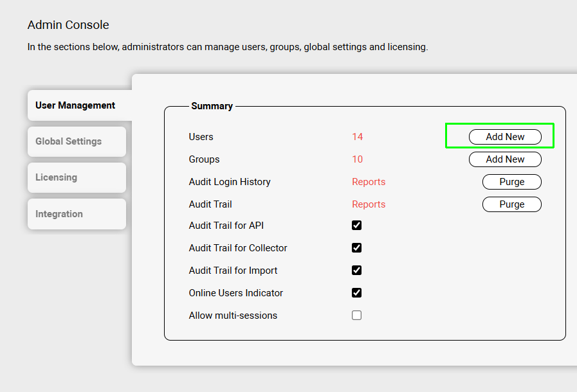
Task: Open the users count link showing 14
Action: pos(358,137)
